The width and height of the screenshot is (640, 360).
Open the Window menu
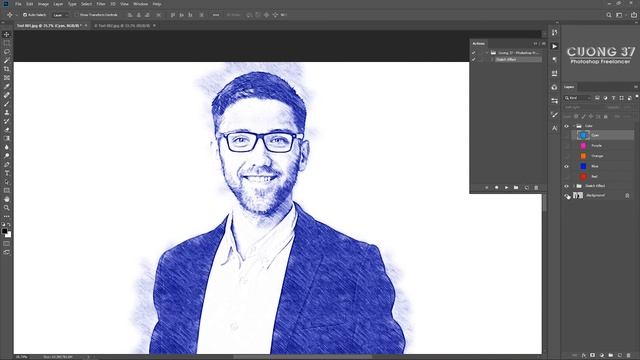click(140, 4)
